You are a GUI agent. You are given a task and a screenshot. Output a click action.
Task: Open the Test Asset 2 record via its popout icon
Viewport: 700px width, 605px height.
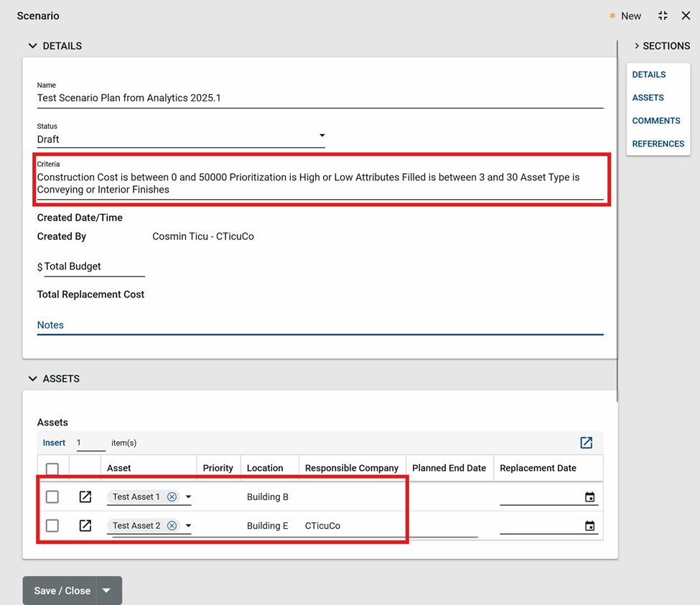[x=85, y=525]
